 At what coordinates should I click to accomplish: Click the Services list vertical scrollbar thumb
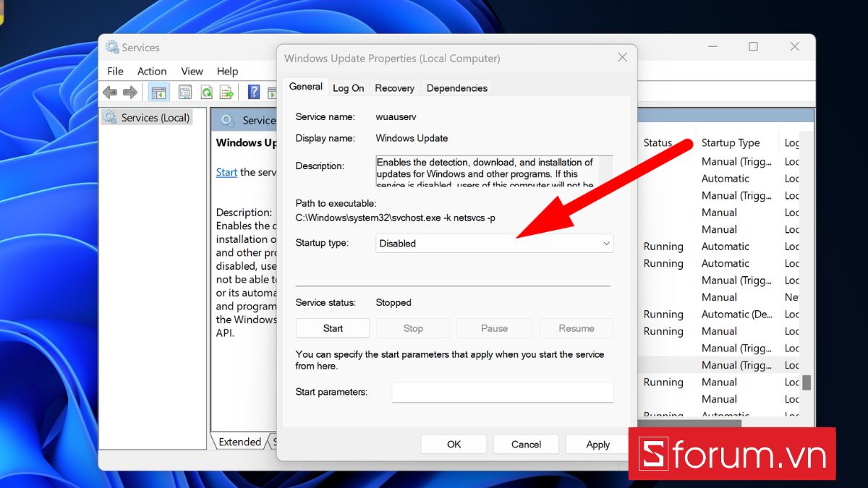[807, 382]
